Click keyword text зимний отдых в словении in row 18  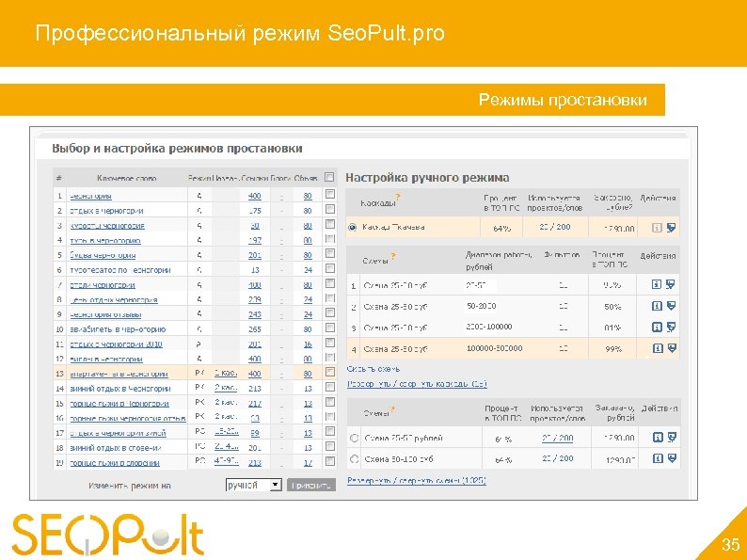116,448
